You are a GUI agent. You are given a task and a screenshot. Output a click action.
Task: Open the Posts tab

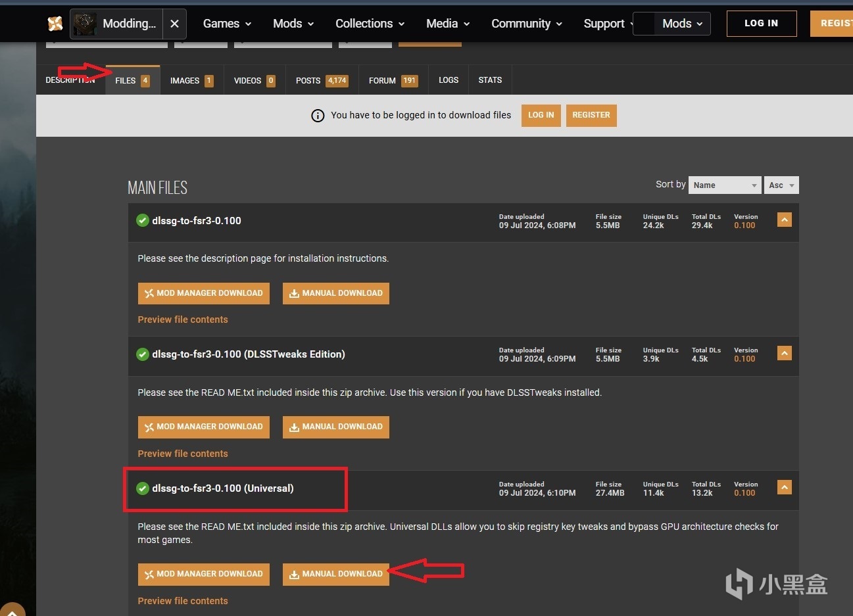tap(322, 80)
